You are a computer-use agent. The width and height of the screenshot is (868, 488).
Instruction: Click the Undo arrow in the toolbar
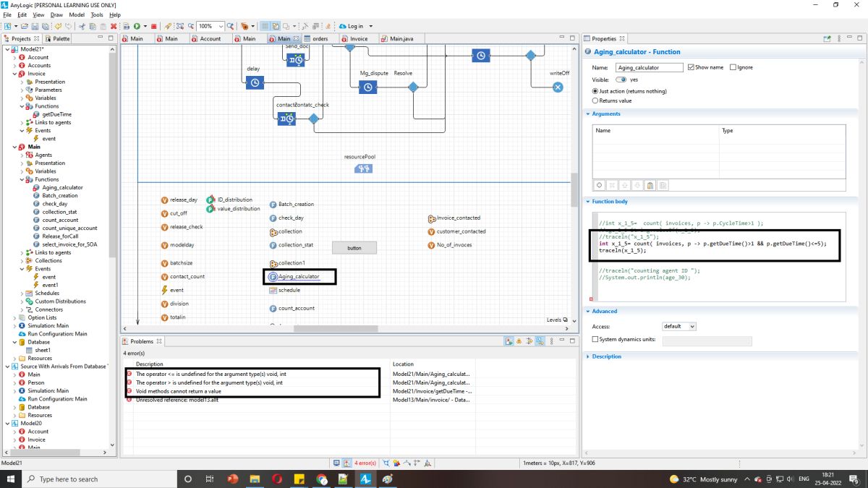coord(59,26)
